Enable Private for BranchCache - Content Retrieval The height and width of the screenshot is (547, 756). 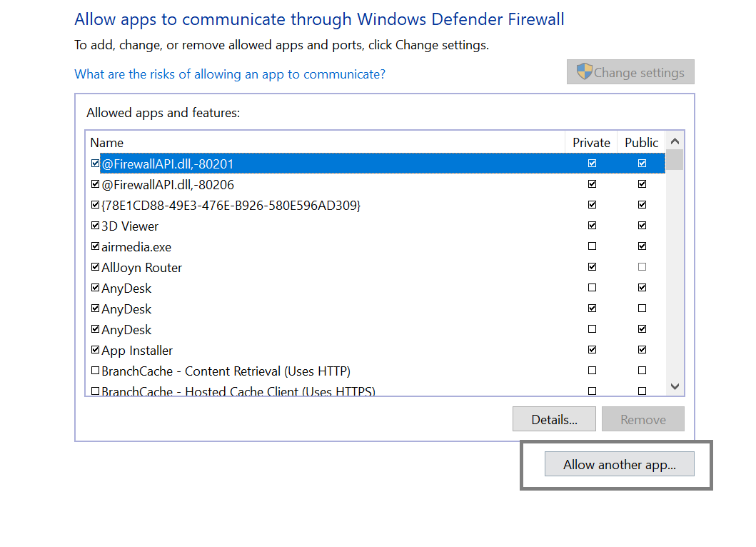[592, 371]
